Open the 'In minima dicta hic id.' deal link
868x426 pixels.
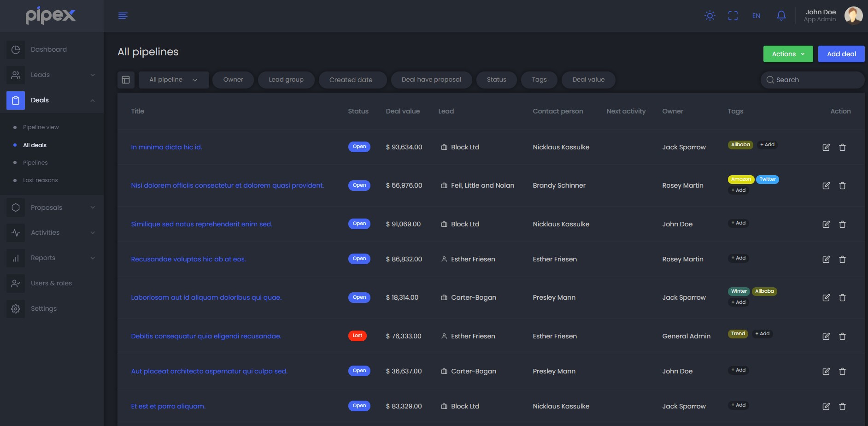(166, 147)
